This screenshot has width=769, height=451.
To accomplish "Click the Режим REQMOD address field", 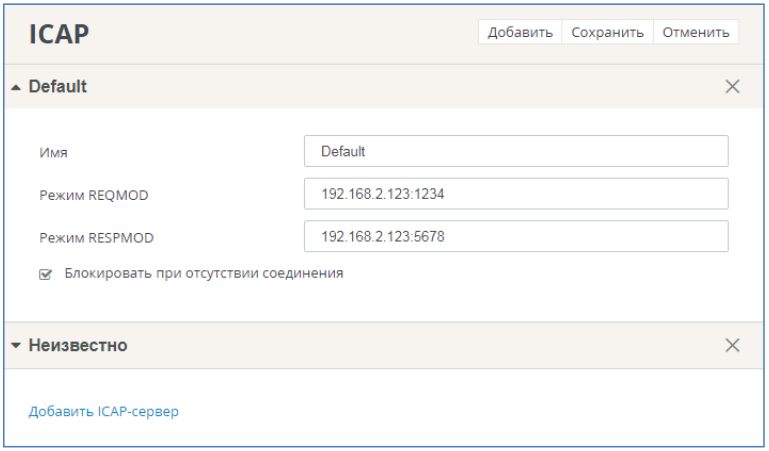I will (516, 194).
